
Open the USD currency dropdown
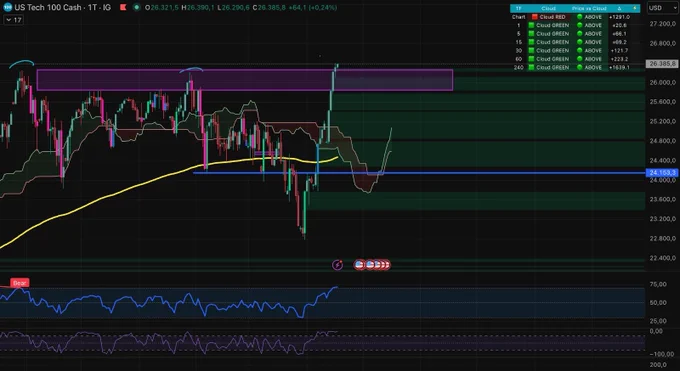point(662,8)
